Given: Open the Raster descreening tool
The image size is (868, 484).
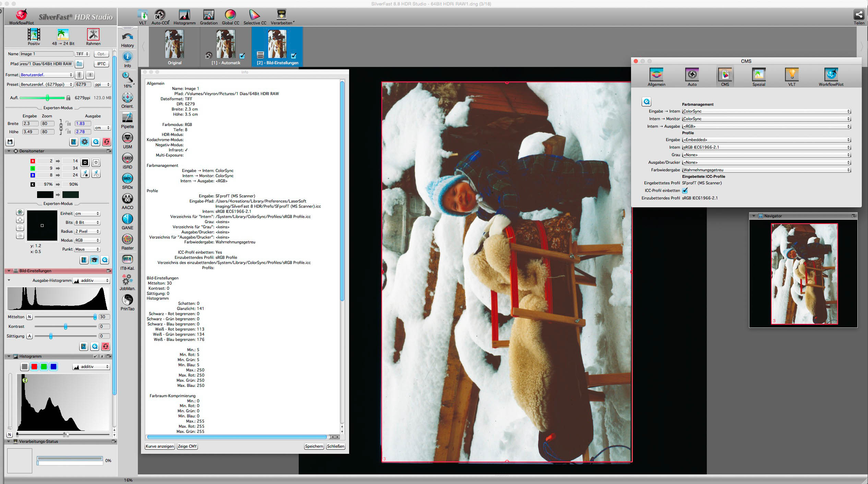Looking at the screenshot, I should [128, 239].
